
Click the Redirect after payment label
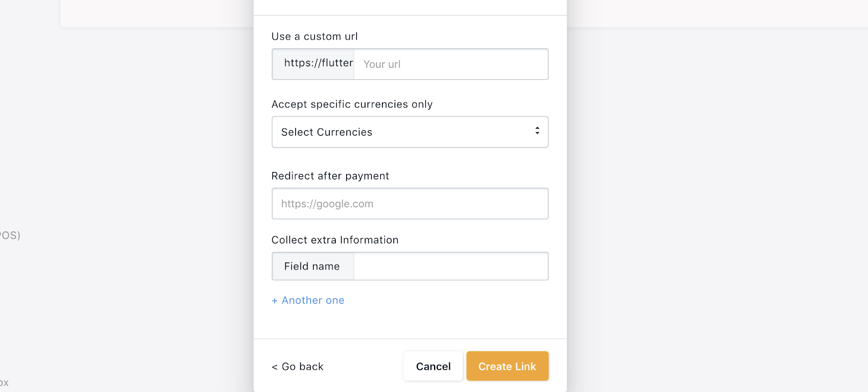(330, 176)
